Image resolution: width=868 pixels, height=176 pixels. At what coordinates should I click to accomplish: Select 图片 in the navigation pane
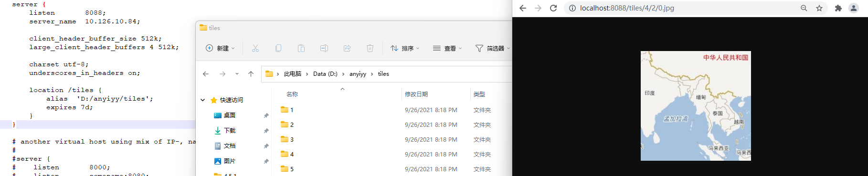point(230,161)
